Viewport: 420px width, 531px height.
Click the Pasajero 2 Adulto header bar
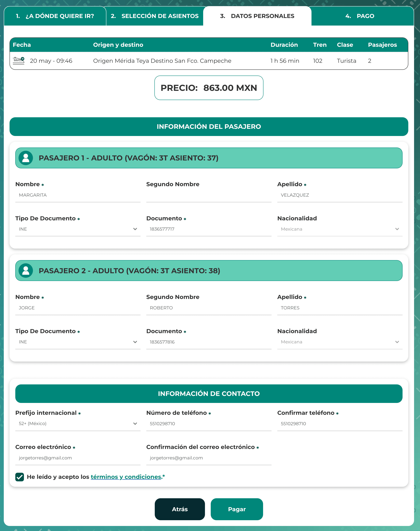pyautogui.click(x=209, y=270)
